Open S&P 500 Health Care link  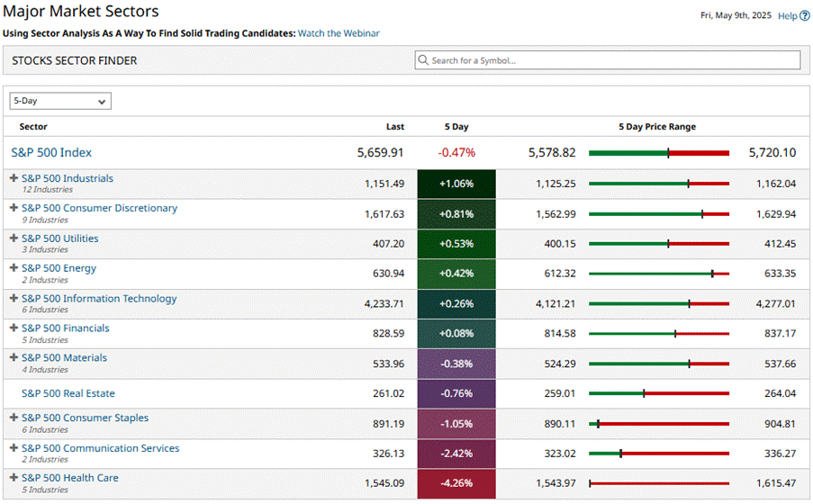point(69,478)
